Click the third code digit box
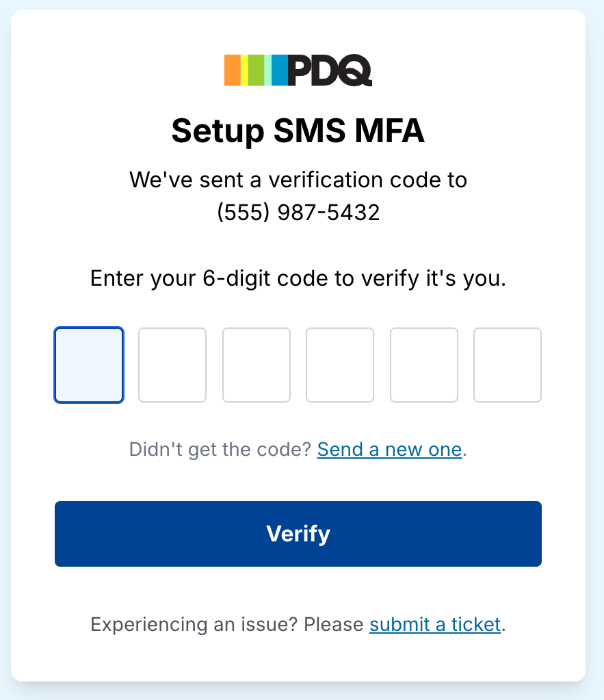604x700 pixels. click(257, 365)
